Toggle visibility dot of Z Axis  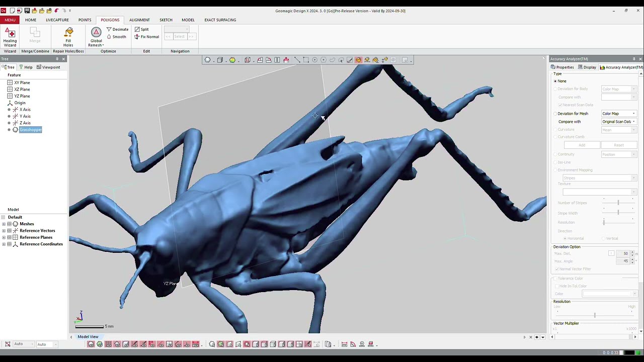(x=9, y=123)
